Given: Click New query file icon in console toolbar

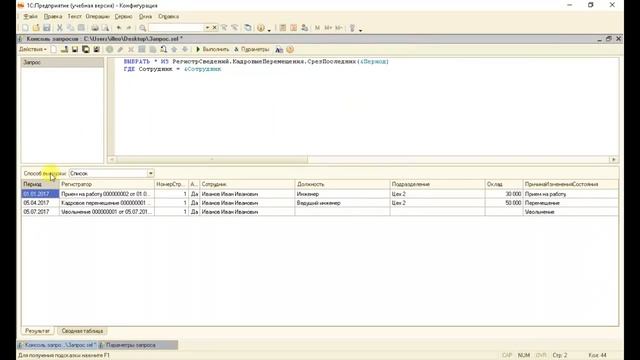Looking at the screenshot, I should [x=54, y=49].
